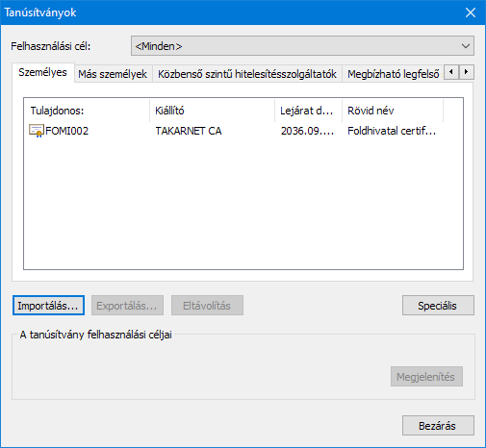Click the FOMI002 certificate icon
Viewport: 486px width, 448px height.
pos(37,131)
